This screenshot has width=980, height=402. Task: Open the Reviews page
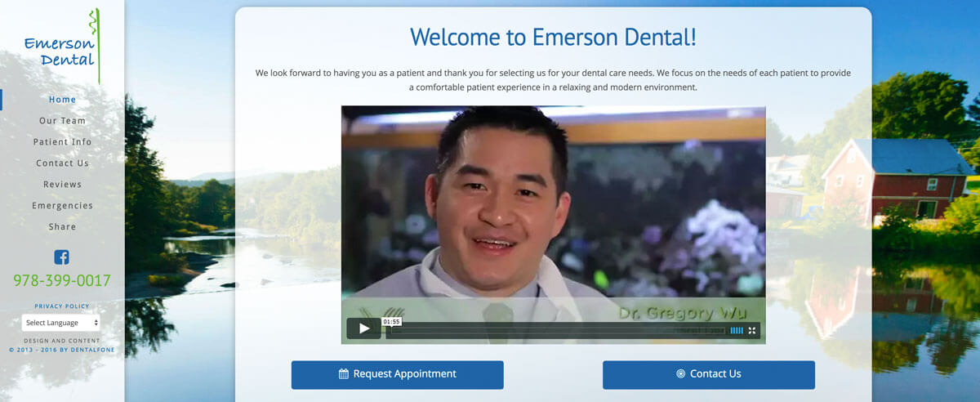[x=62, y=185]
